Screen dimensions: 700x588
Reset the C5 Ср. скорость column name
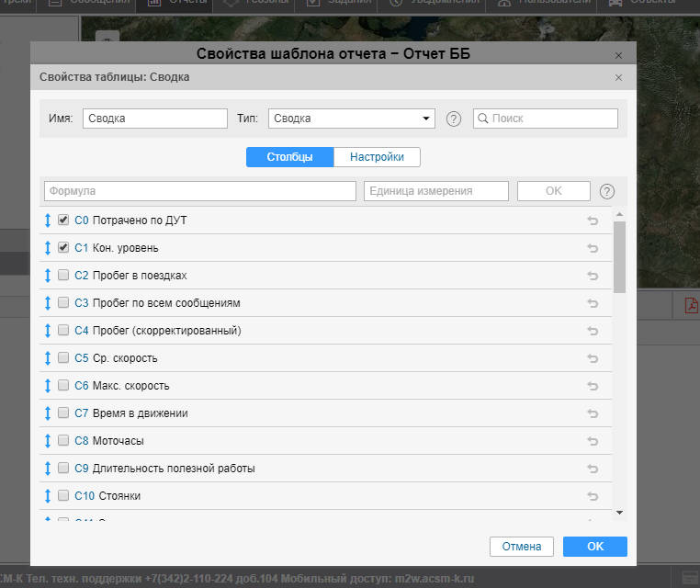click(x=593, y=358)
